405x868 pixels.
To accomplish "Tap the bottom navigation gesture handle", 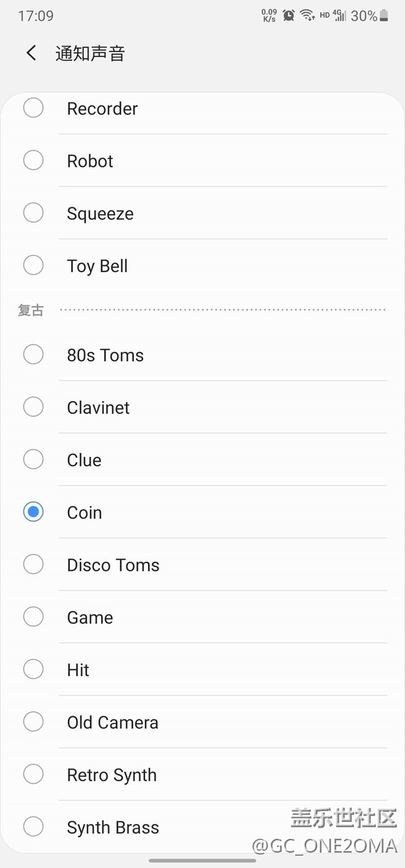I will (x=202, y=861).
